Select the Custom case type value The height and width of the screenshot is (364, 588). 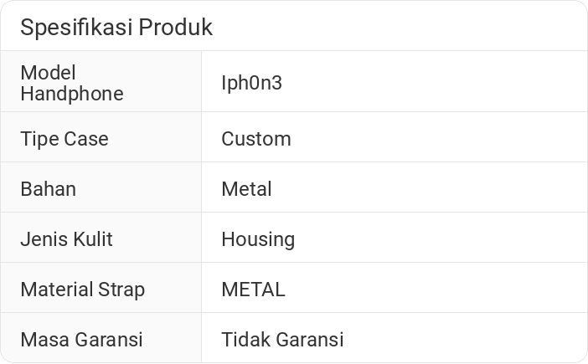[255, 139]
